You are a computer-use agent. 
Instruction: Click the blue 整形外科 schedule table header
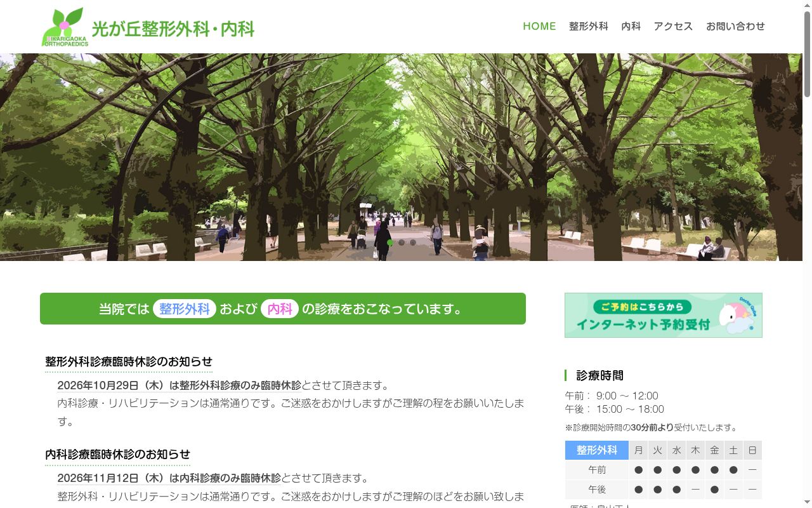pos(597,450)
